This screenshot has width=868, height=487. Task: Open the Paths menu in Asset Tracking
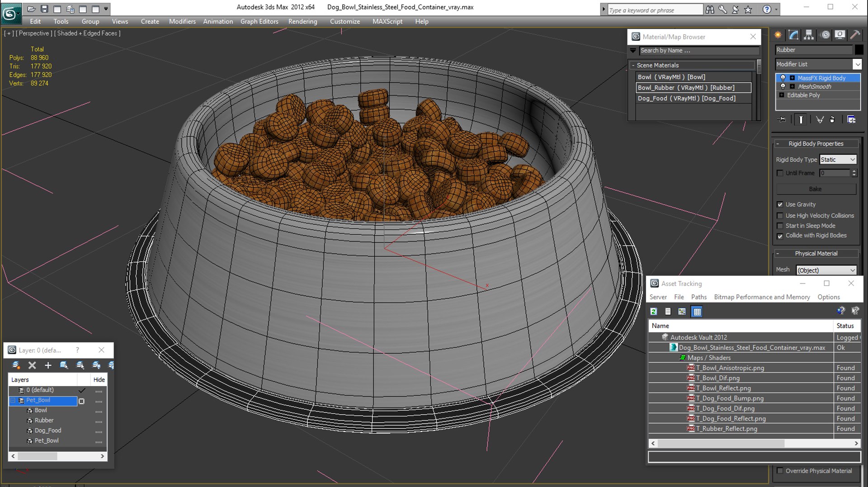pos(698,297)
